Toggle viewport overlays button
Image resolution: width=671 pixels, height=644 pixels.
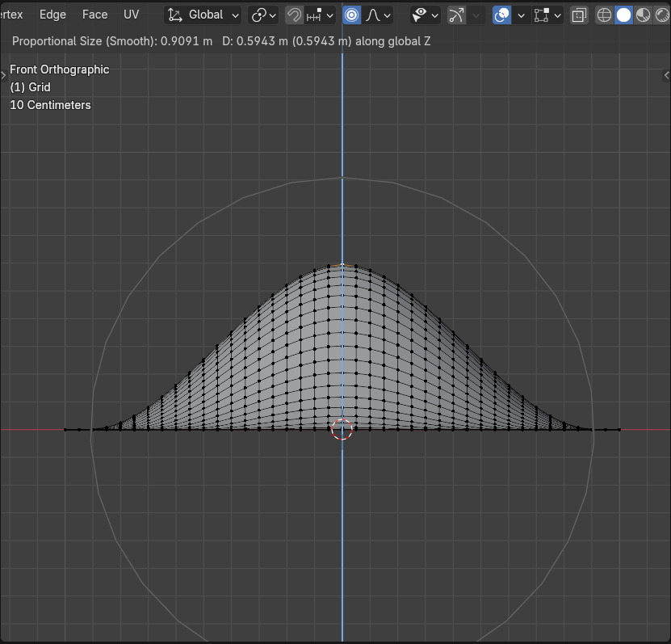501,15
